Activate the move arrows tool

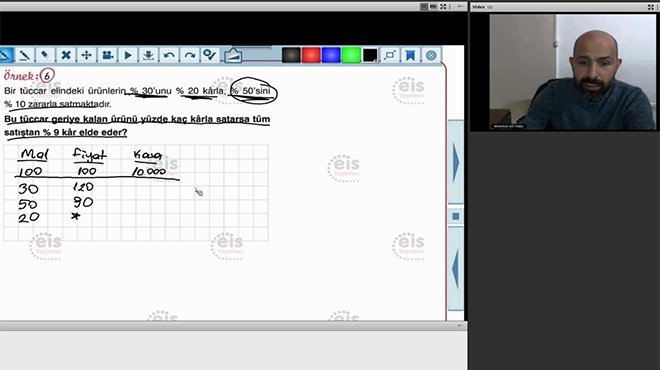(x=86, y=55)
